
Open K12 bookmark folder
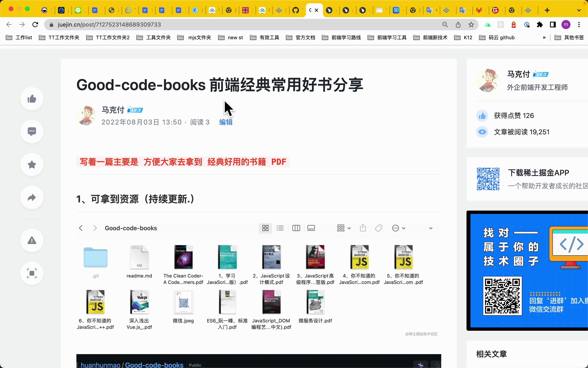click(x=463, y=37)
